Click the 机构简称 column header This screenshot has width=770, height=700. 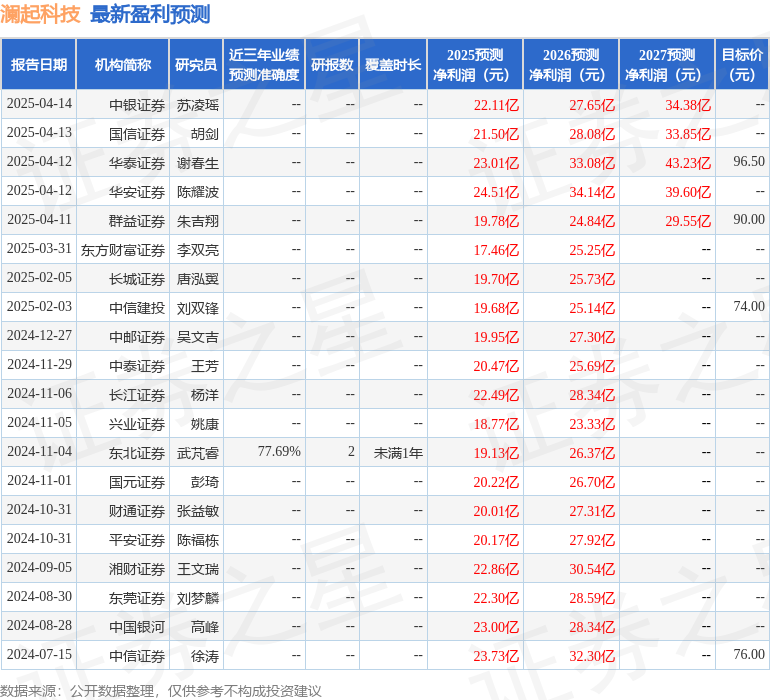tap(123, 65)
